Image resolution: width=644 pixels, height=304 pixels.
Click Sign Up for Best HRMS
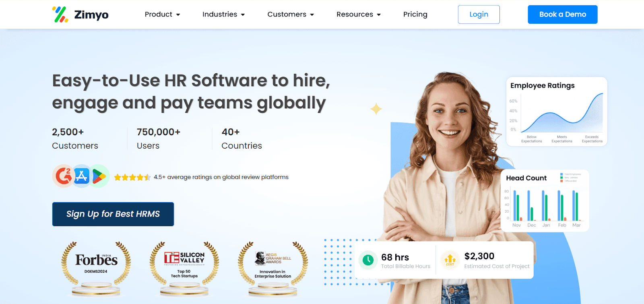pyautogui.click(x=113, y=214)
